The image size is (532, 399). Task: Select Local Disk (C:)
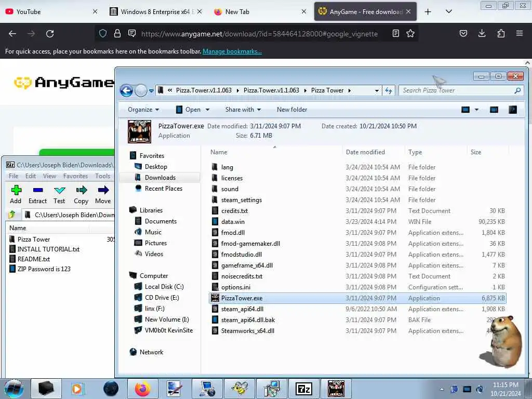[164, 287]
